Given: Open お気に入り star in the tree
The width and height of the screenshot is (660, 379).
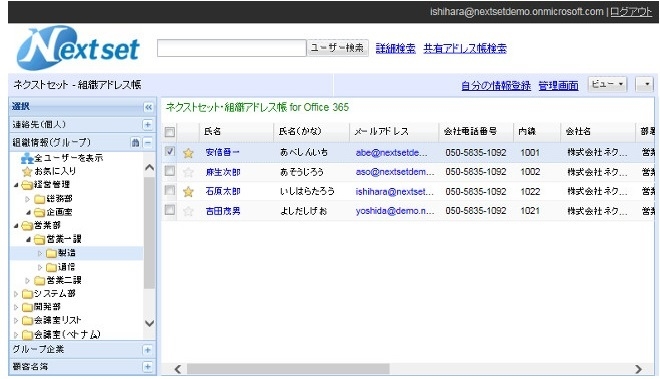Looking at the screenshot, I should click(27, 171).
